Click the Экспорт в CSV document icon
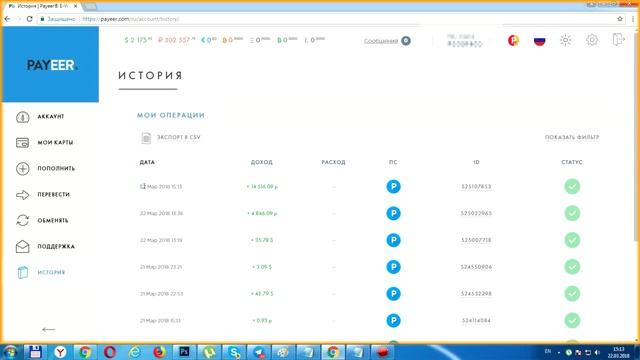The width and height of the screenshot is (640, 360). pyautogui.click(x=146, y=138)
